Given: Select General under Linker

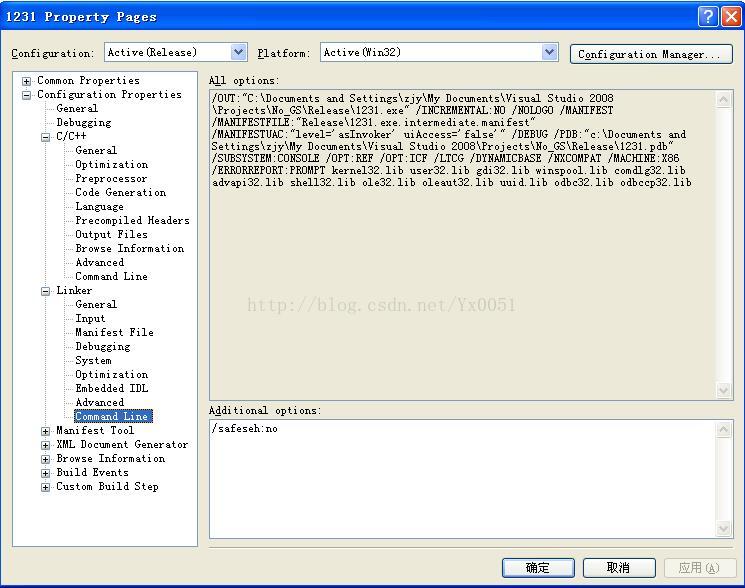Looking at the screenshot, I should [96, 304].
